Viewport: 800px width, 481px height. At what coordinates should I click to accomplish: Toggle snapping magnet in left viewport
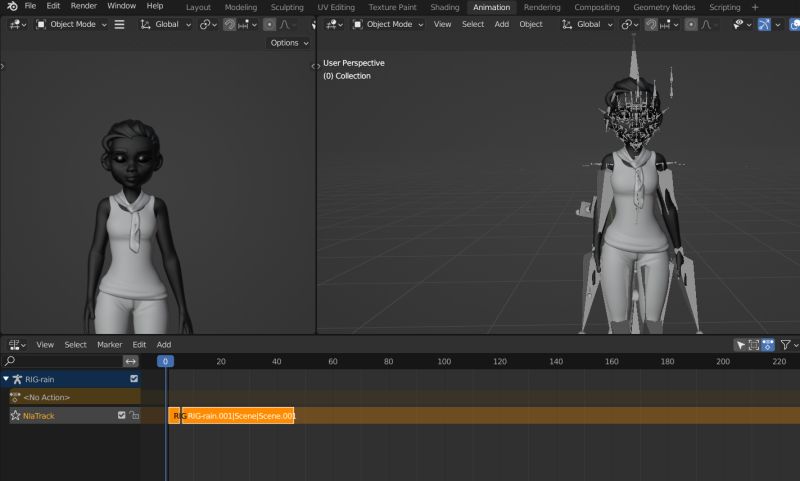coord(229,24)
